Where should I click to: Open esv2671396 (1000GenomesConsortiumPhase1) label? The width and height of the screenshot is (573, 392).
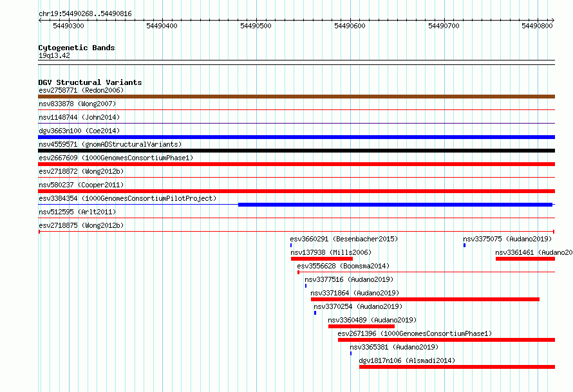tap(415, 333)
